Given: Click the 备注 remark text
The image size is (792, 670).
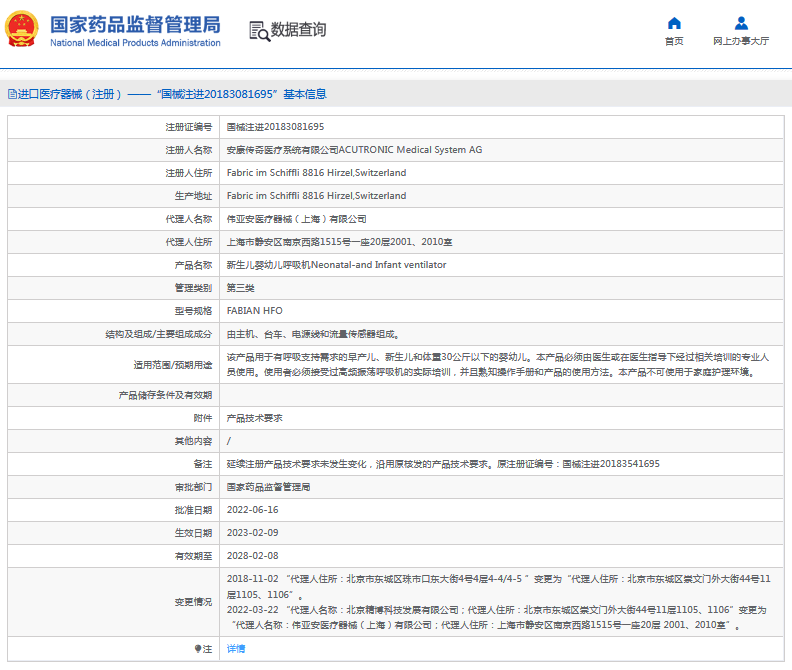Looking at the screenshot, I should 443,464.
